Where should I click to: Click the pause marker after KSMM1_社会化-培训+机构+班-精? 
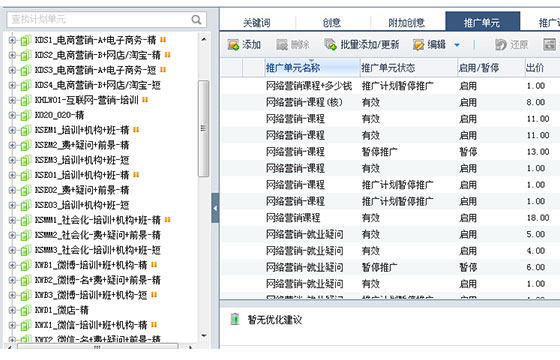click(168, 220)
